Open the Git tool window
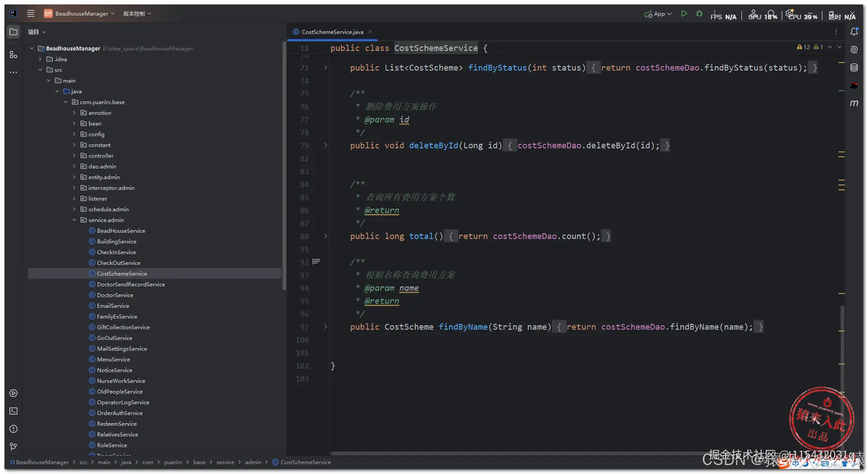 [13, 447]
